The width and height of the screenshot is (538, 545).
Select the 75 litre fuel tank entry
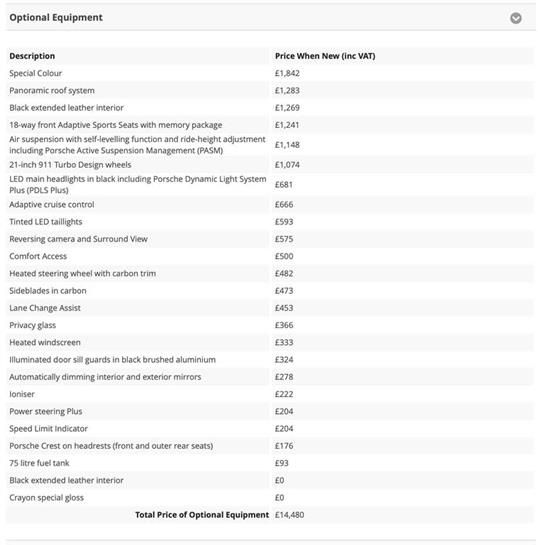(x=39, y=463)
